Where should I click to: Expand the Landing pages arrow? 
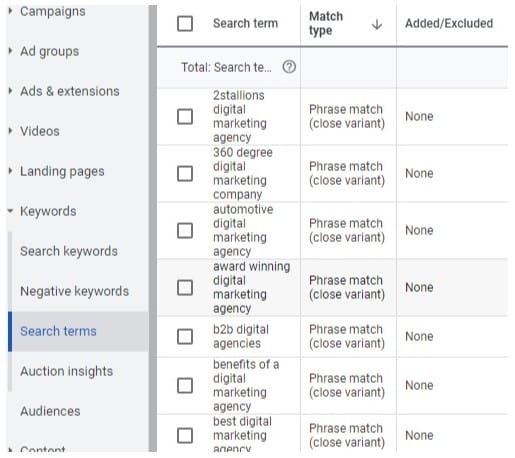tap(10, 171)
